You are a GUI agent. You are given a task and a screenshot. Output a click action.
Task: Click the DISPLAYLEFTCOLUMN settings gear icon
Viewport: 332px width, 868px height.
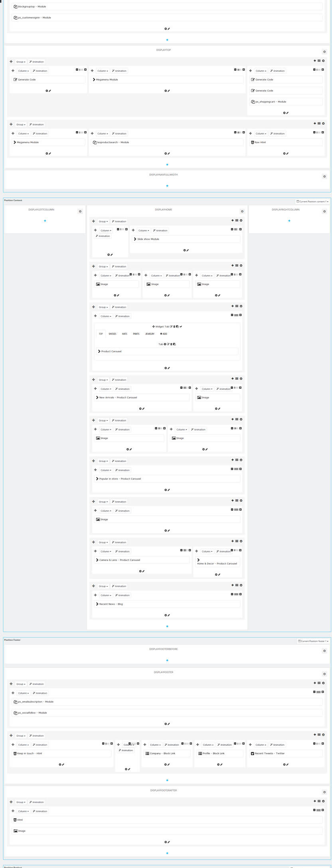80,211
